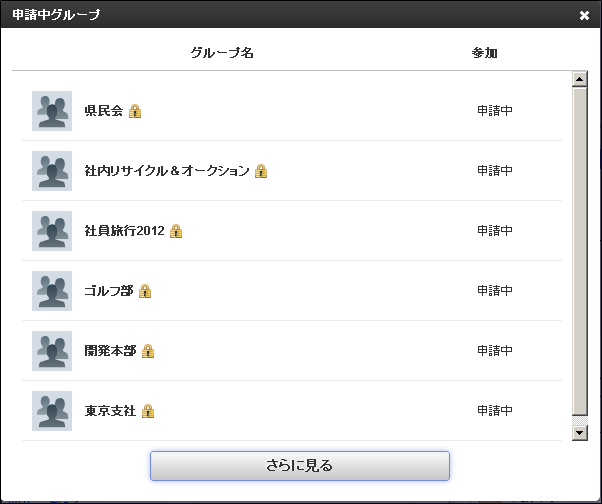
Task: Click the lock icon beside 社員旅行2012
Action: tap(176, 231)
